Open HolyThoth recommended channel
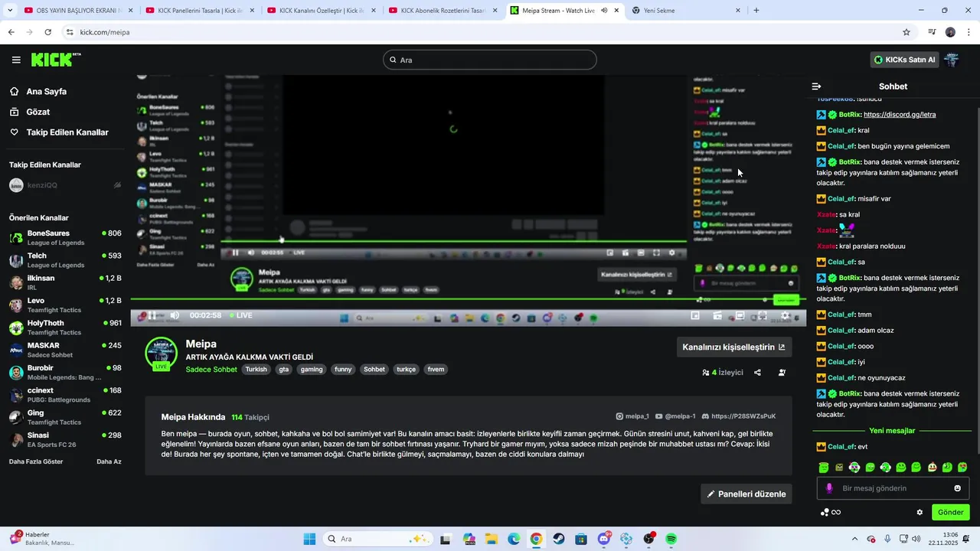Image resolution: width=980 pixels, height=551 pixels. coord(65,328)
